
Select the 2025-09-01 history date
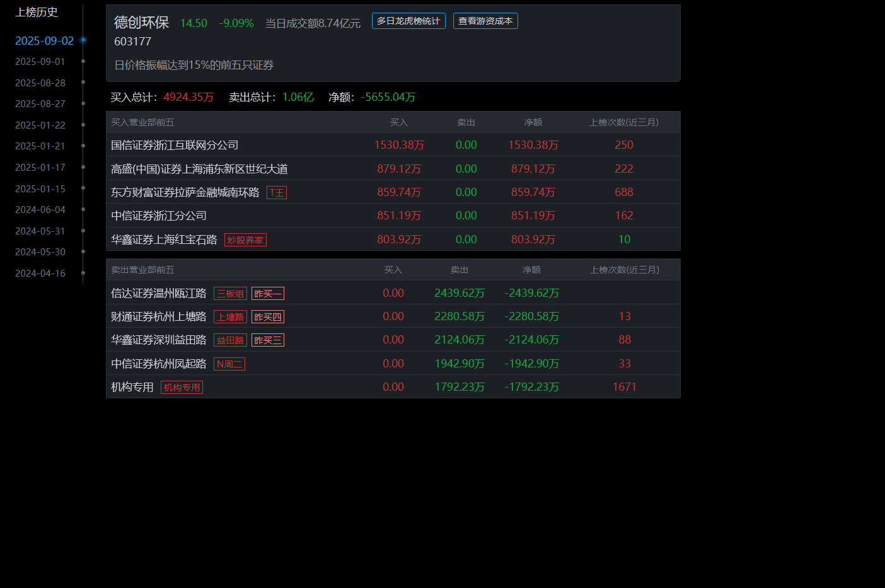[x=40, y=62]
